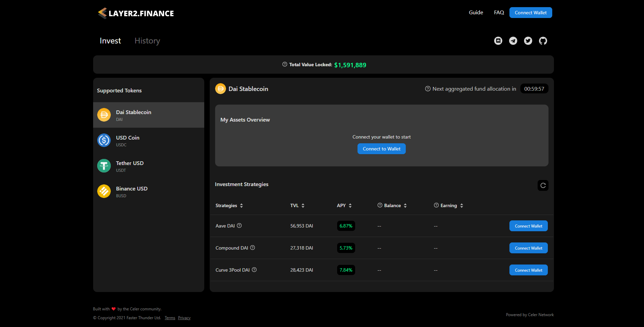Click Aave DAI info icon

point(239,225)
